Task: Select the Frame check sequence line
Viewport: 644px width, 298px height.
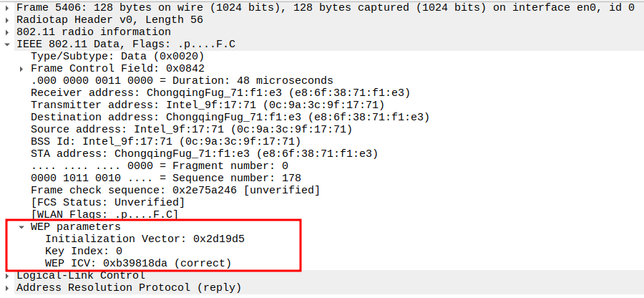Action: 175,191
